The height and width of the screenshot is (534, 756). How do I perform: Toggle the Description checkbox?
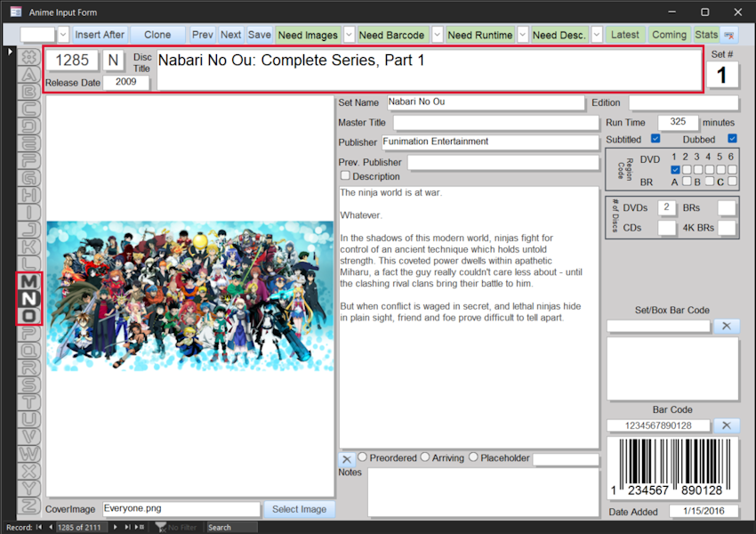click(x=345, y=175)
